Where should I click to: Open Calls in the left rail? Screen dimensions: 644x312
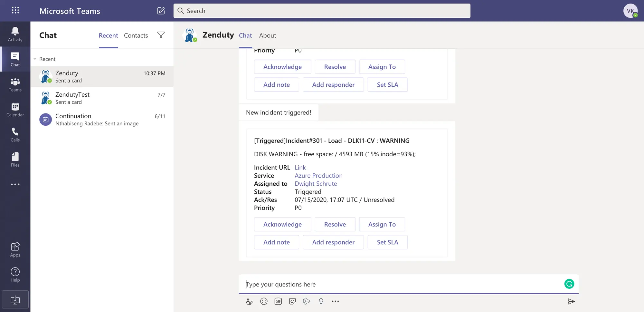click(15, 135)
